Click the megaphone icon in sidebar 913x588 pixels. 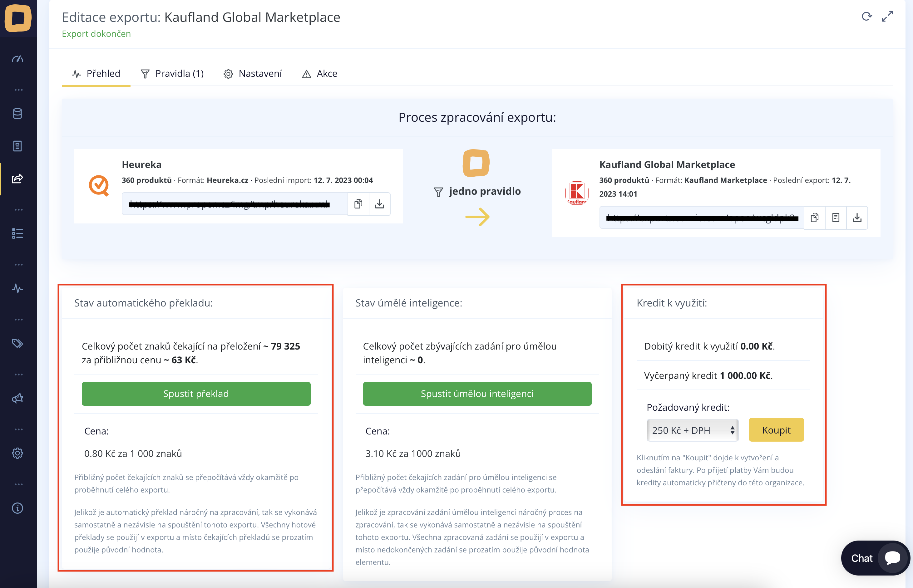[x=17, y=399]
